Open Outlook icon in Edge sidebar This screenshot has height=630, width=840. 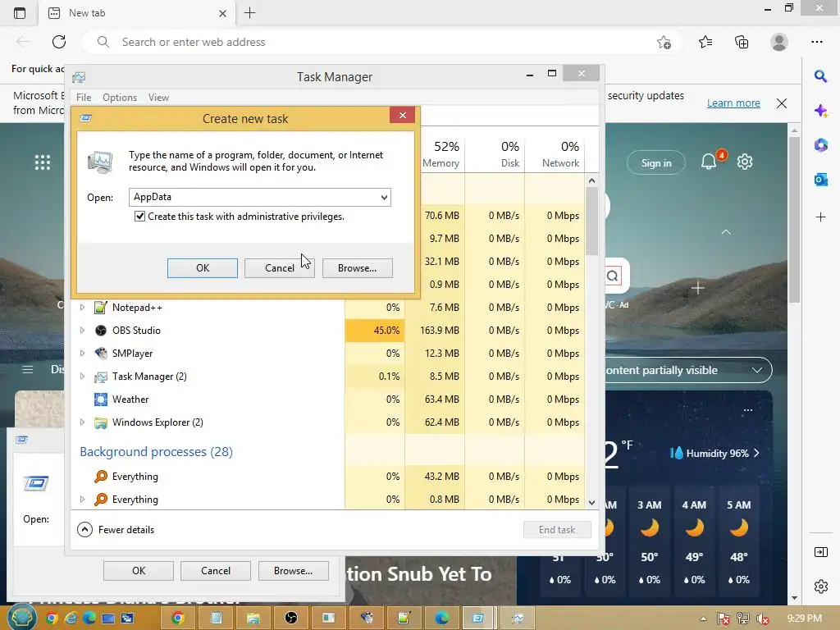point(820,180)
